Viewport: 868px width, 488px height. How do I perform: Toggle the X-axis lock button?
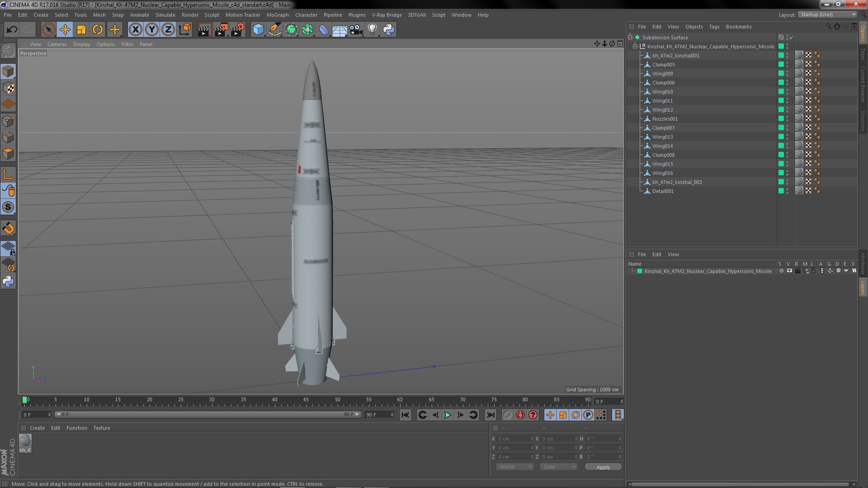pyautogui.click(x=135, y=30)
